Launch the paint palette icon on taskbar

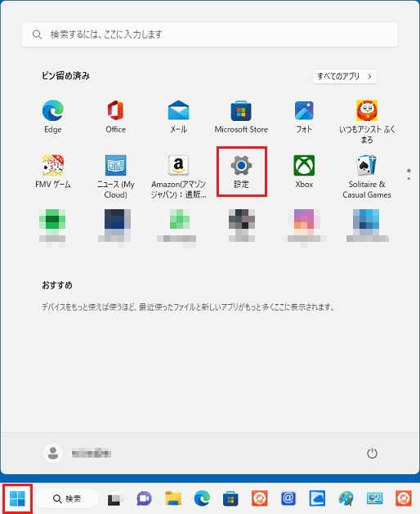346,498
